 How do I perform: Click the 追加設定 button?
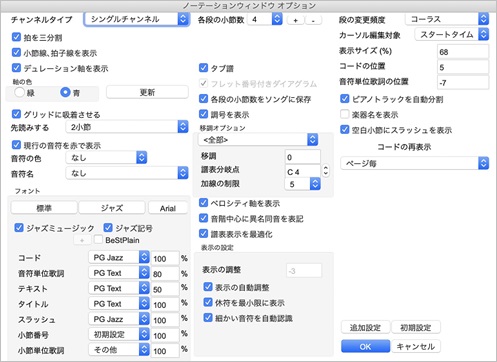pos(365,327)
